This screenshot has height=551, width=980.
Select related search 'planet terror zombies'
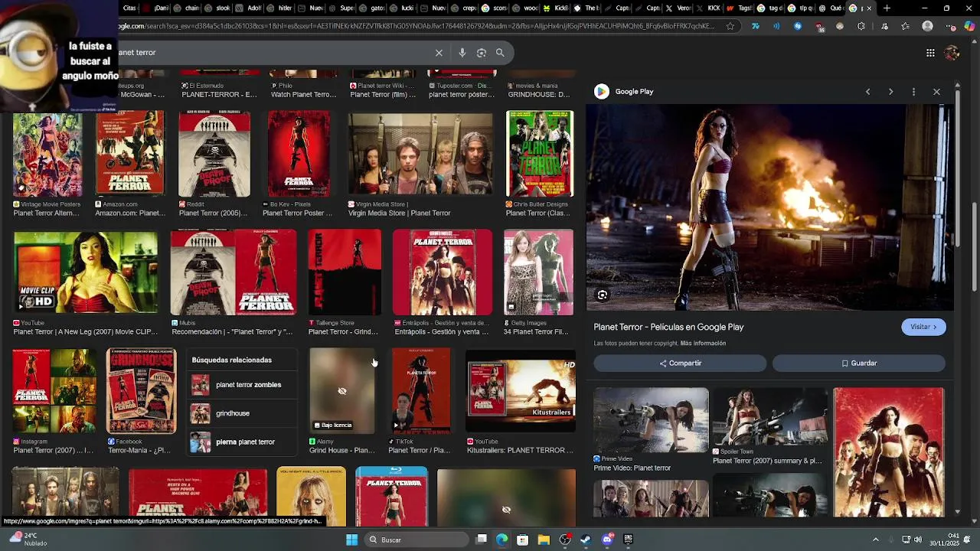(x=243, y=385)
